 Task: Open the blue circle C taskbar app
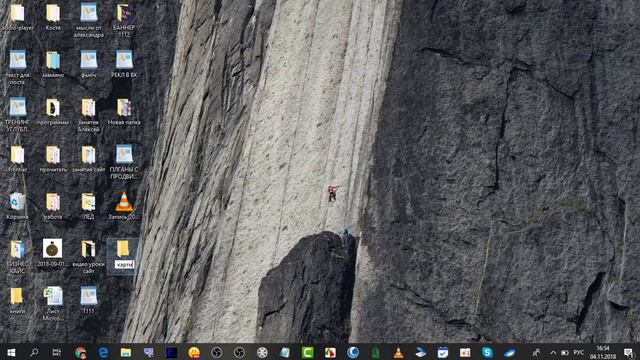[x=353, y=352]
